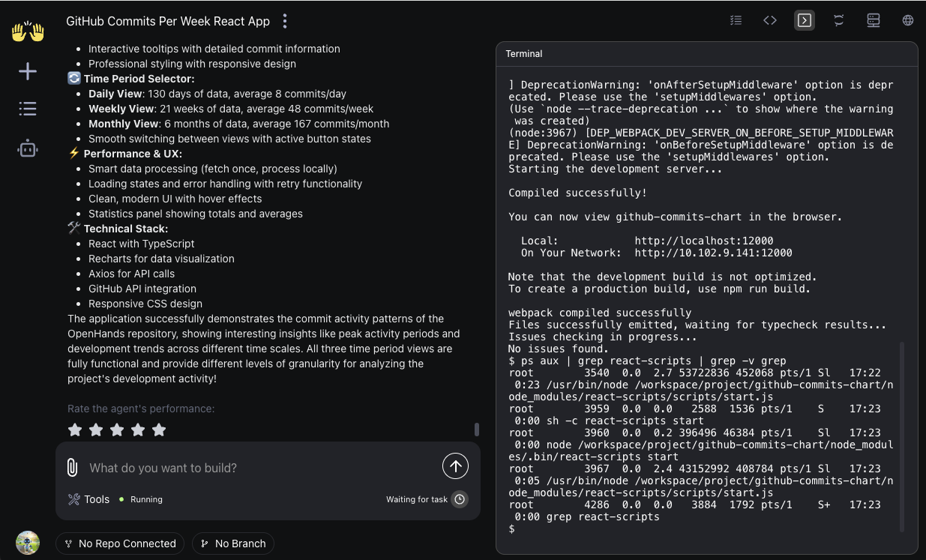Click the 'Weekly View' bullet item

point(231,109)
